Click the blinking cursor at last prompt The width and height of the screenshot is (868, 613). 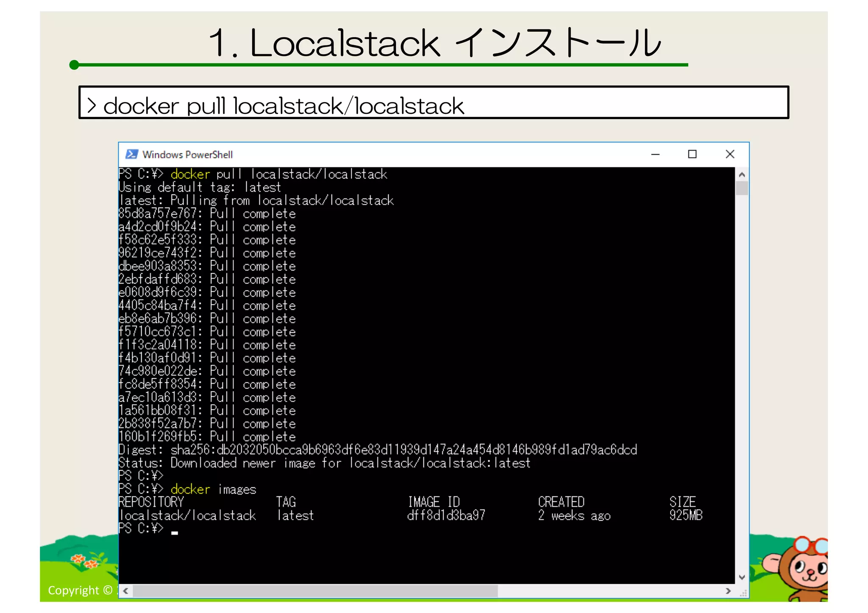175,533
